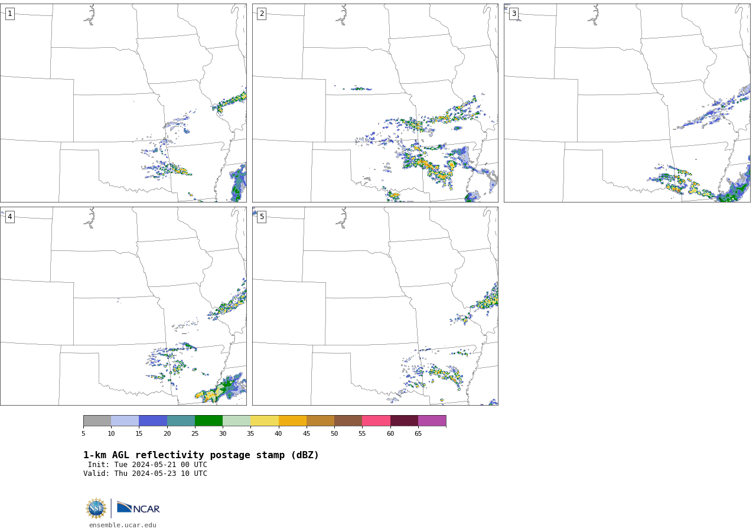Open ensemble member 5 reflectivity map
The width and height of the screenshot is (756, 532).
click(375, 306)
